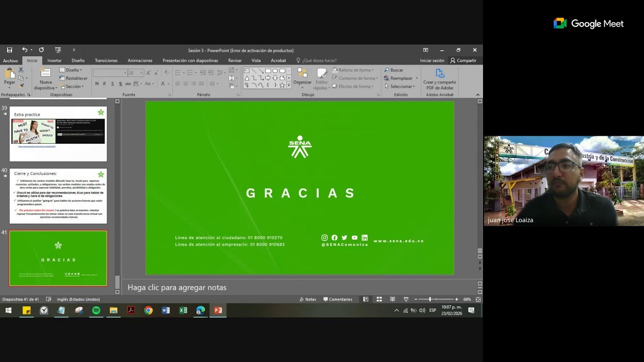Launch Crear y compartir PDF de Adobe
Screen dimensions: 644x362
[440, 79]
